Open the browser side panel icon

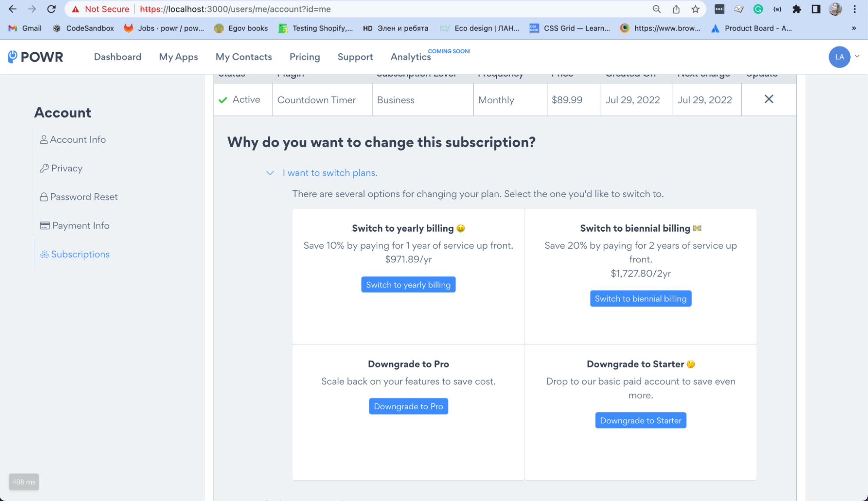pyautogui.click(x=816, y=9)
